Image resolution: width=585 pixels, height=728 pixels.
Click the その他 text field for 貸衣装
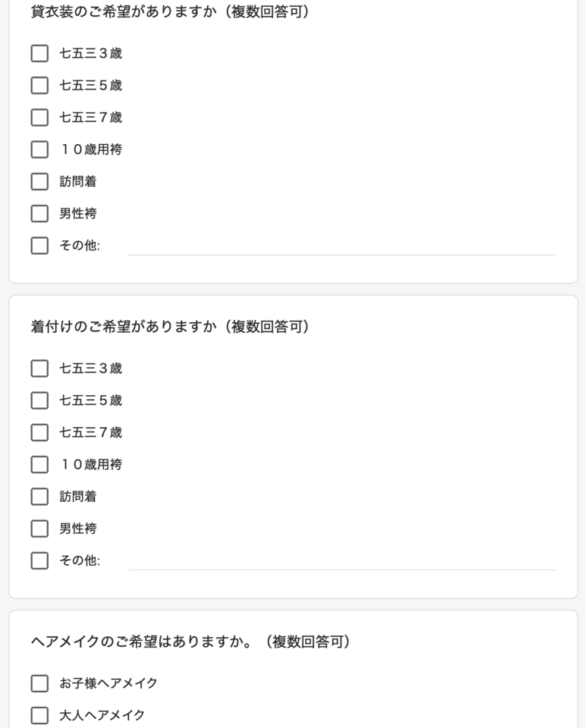coord(342,246)
